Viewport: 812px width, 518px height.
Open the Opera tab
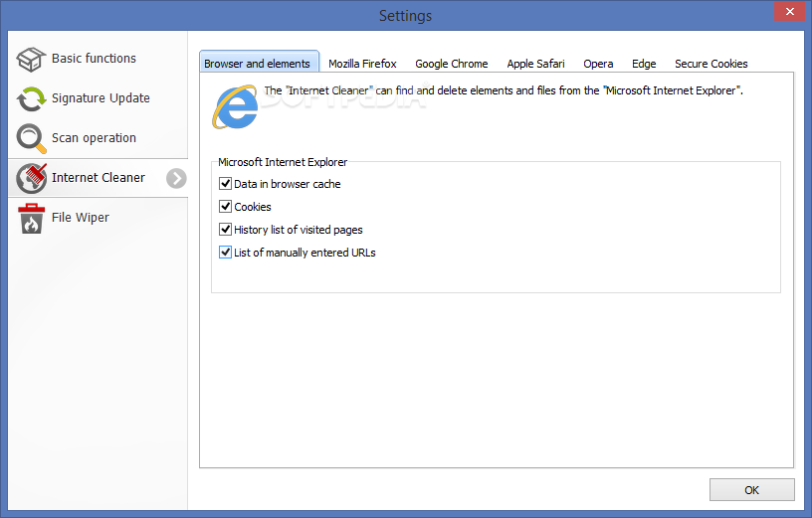598,64
